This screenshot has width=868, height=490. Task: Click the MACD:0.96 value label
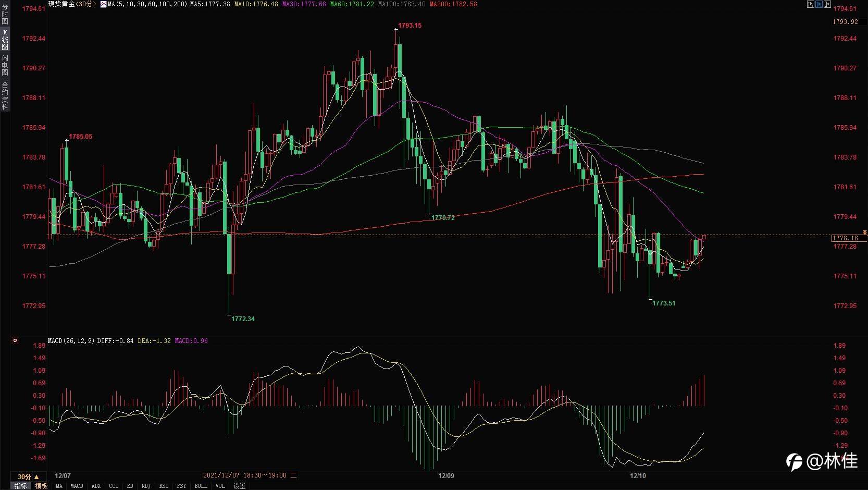pos(191,341)
